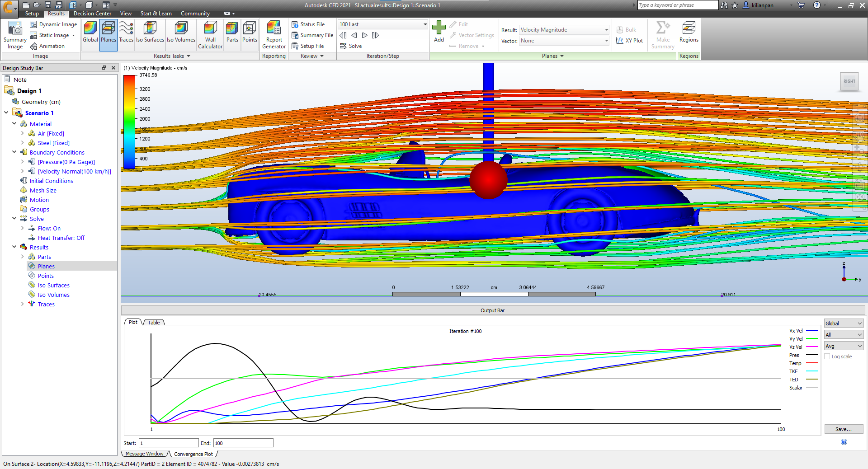
Task: Select the Parts results tool
Action: [232, 32]
